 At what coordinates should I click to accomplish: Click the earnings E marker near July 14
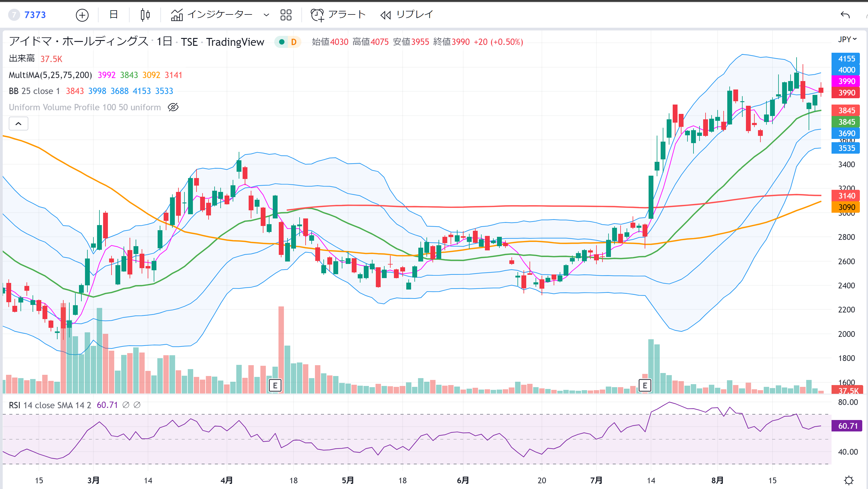[645, 385]
